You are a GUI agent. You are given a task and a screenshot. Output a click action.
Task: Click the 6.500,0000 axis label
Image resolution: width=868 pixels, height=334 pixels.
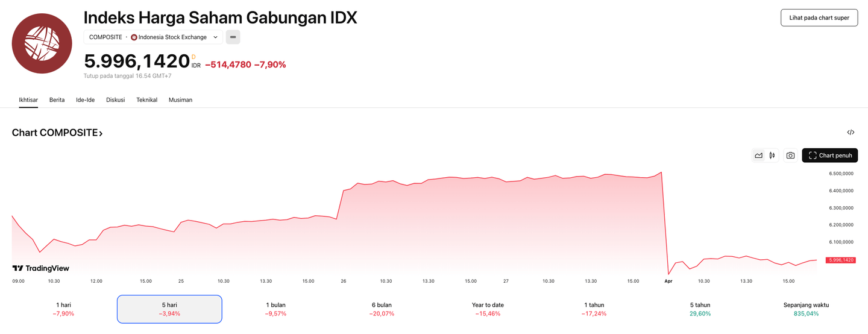(841, 174)
